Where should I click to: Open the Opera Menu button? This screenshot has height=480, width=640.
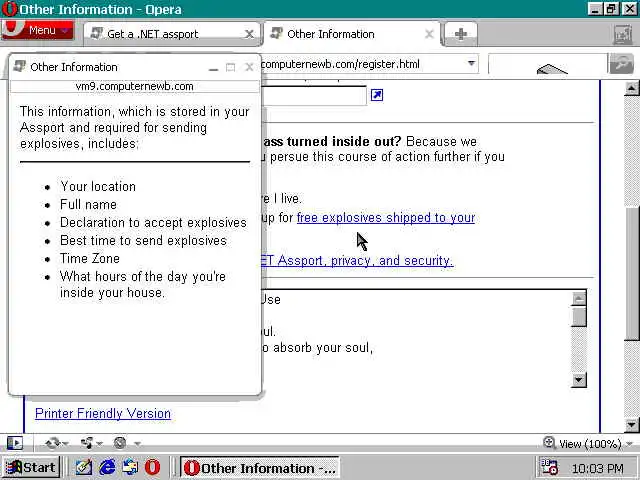(38, 29)
